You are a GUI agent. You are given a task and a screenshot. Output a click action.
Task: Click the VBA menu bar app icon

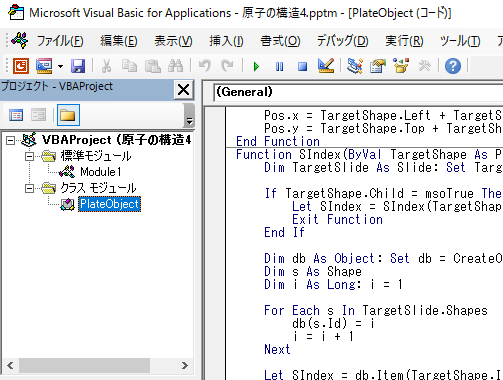tap(20, 40)
